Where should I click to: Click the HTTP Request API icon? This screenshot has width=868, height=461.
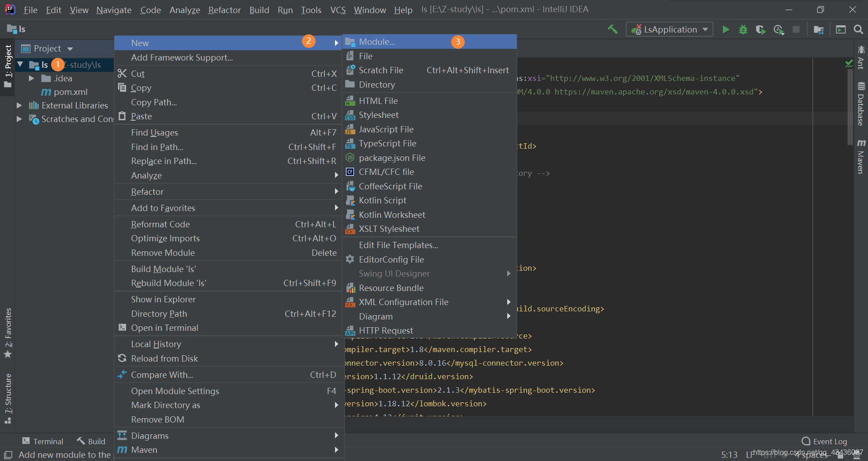[350, 330]
